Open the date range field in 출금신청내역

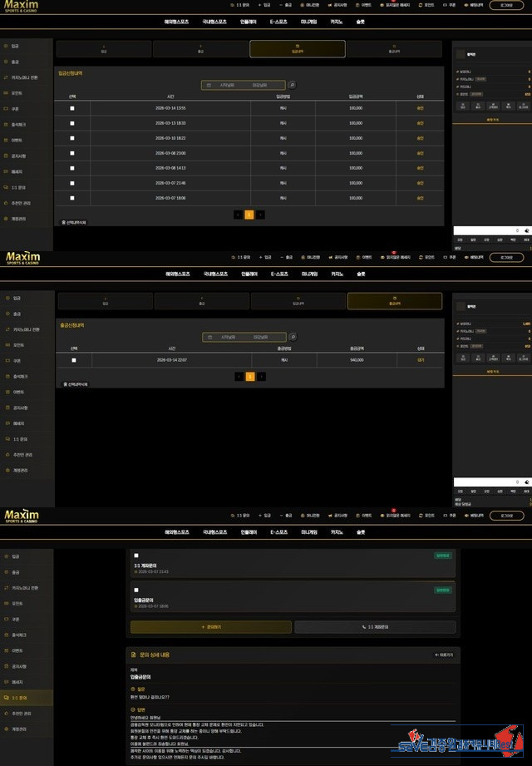pos(244,337)
